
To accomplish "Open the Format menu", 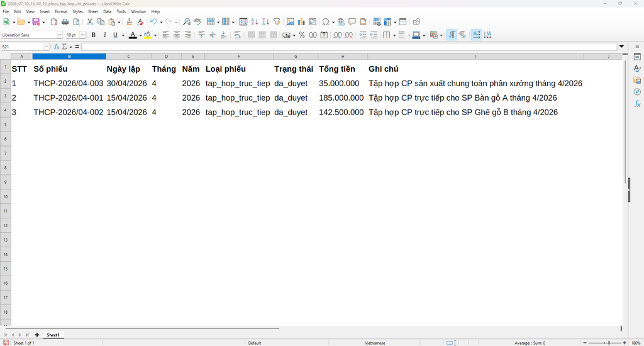I will click(61, 11).
